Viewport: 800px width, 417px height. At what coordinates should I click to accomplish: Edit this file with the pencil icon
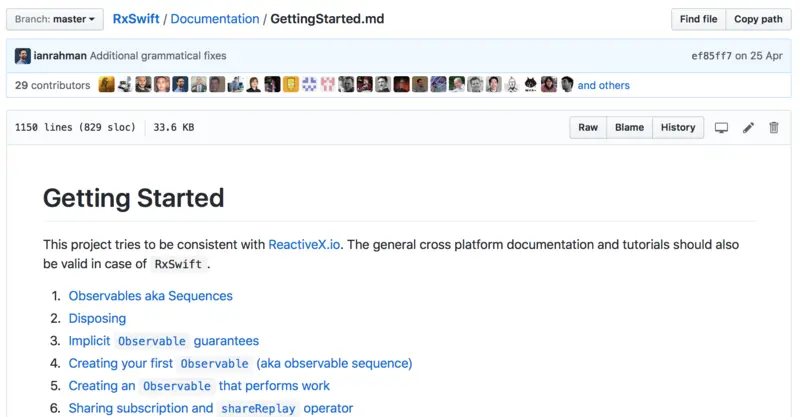pos(747,128)
